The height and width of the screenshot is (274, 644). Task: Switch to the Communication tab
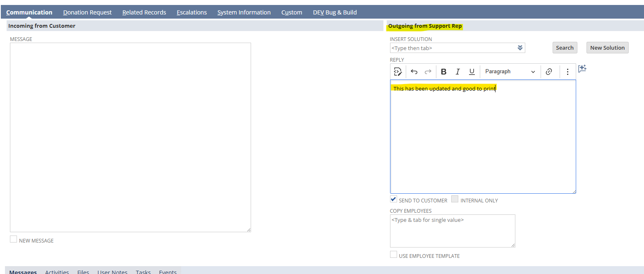tap(29, 12)
